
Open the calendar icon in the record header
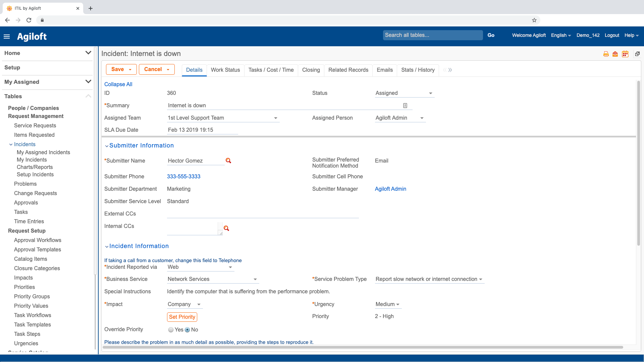(x=625, y=54)
